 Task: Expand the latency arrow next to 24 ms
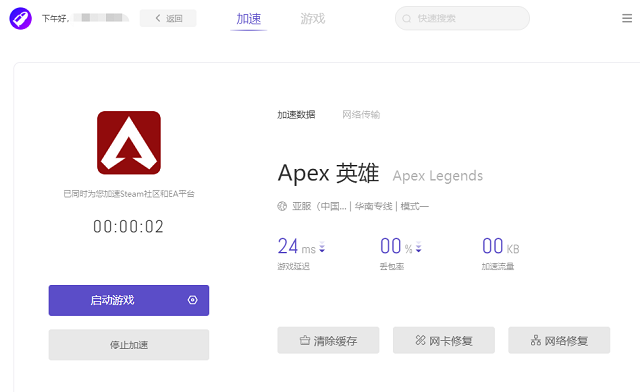point(322,247)
